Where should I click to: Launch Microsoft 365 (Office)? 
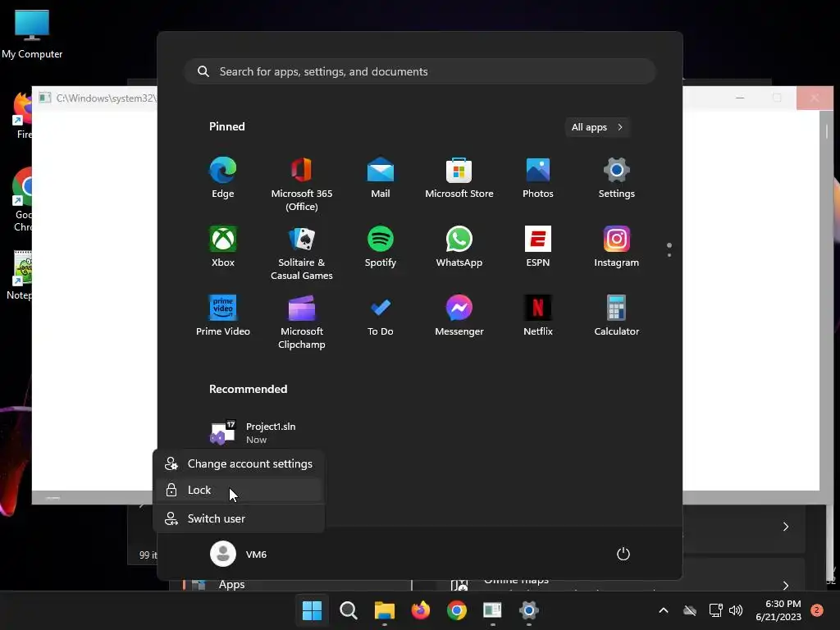302,185
